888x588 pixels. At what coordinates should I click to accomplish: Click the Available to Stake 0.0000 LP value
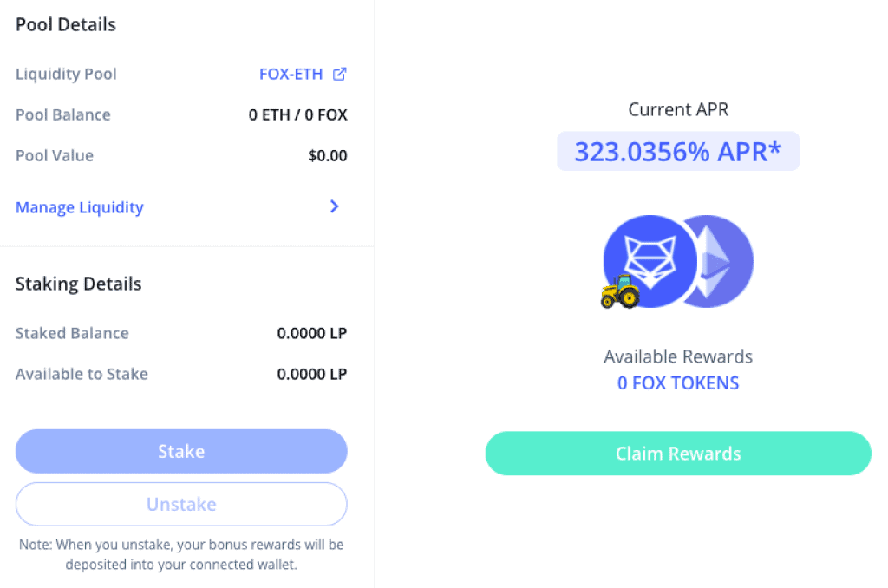[x=312, y=374]
